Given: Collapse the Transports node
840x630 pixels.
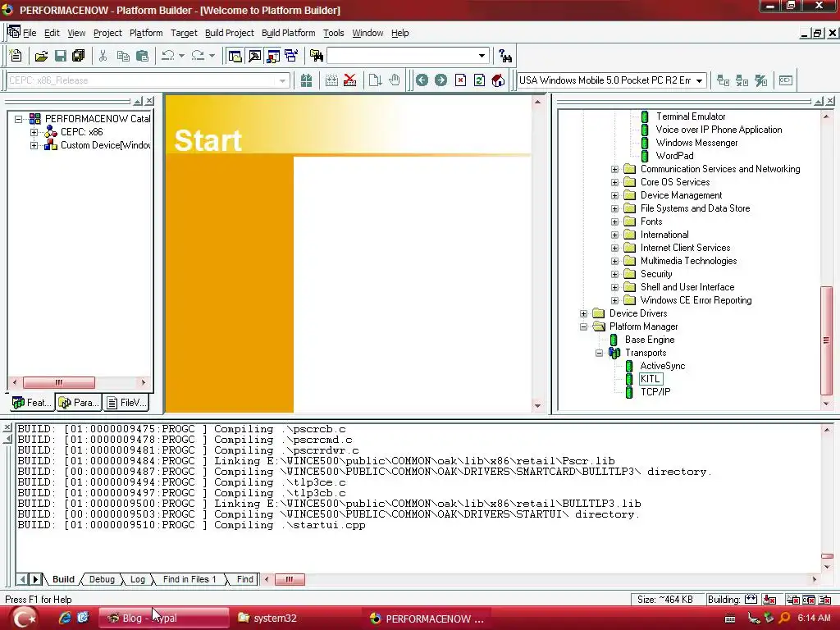Looking at the screenshot, I should [599, 353].
